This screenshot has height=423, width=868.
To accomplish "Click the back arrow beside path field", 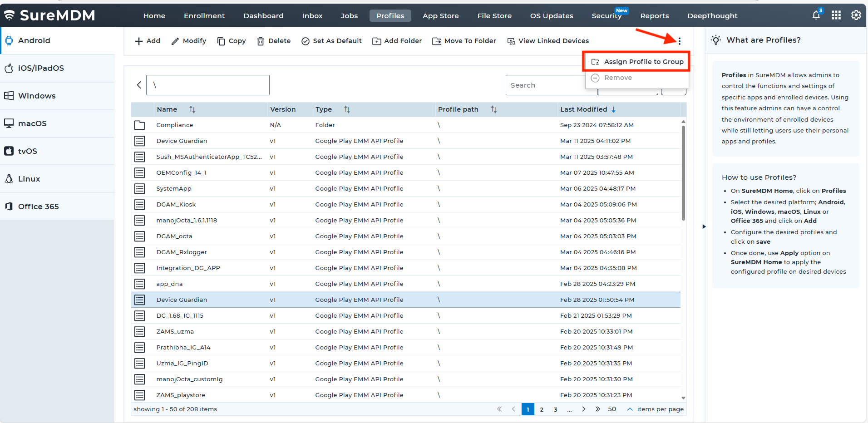I will (x=139, y=85).
